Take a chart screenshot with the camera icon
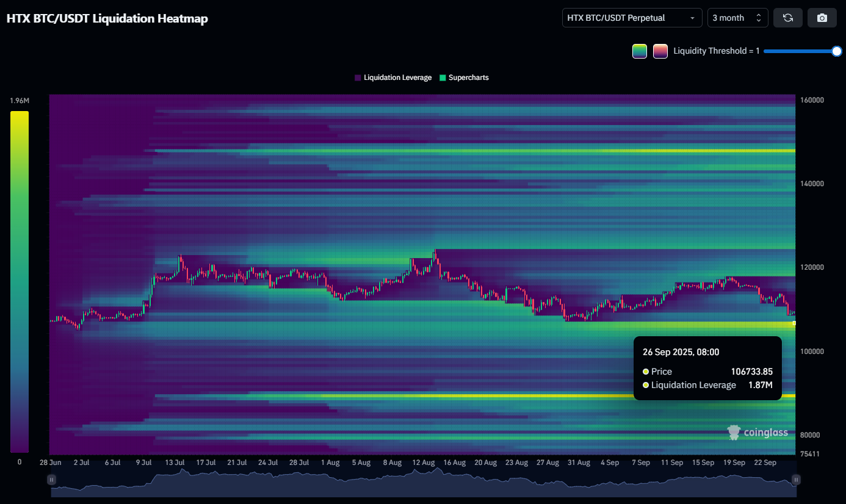 pyautogui.click(x=822, y=18)
